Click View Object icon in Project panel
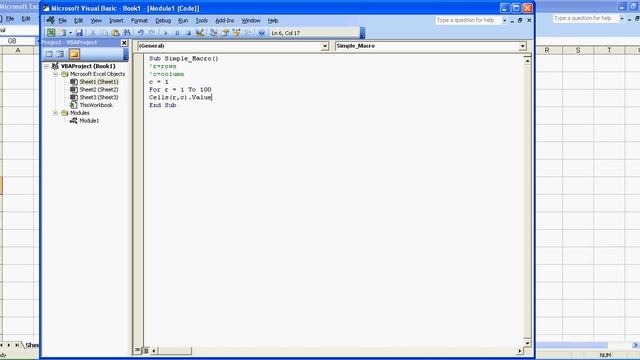 [x=60, y=54]
